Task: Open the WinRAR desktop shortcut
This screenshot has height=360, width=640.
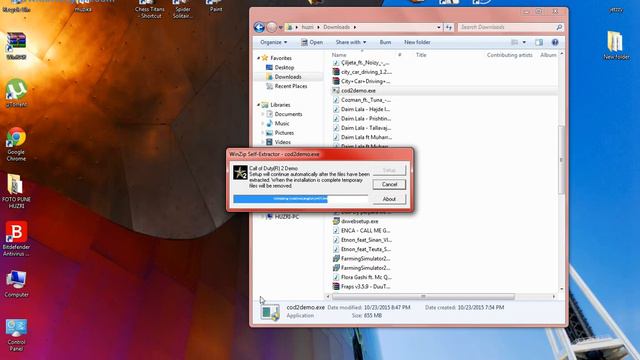Action: (16, 46)
